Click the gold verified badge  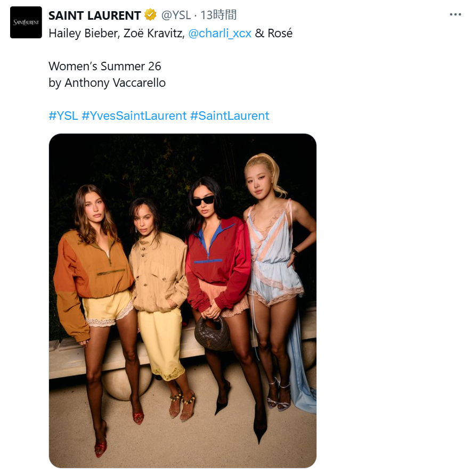click(x=151, y=15)
